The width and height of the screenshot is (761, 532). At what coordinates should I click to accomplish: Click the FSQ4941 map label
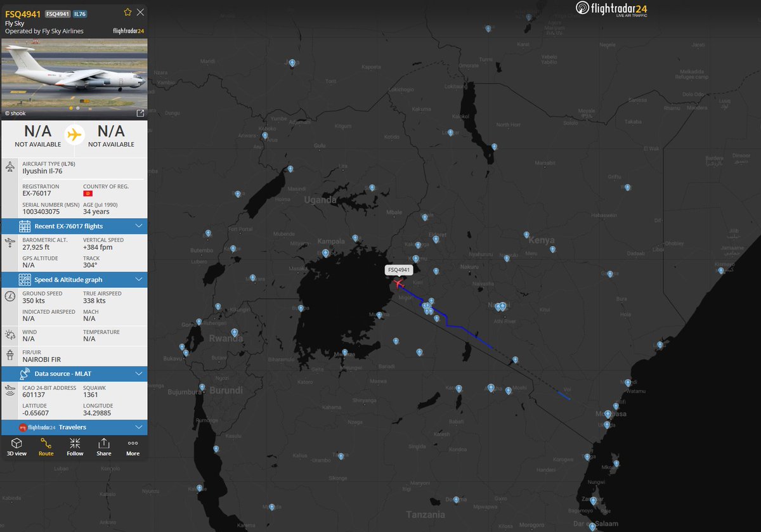pyautogui.click(x=400, y=270)
